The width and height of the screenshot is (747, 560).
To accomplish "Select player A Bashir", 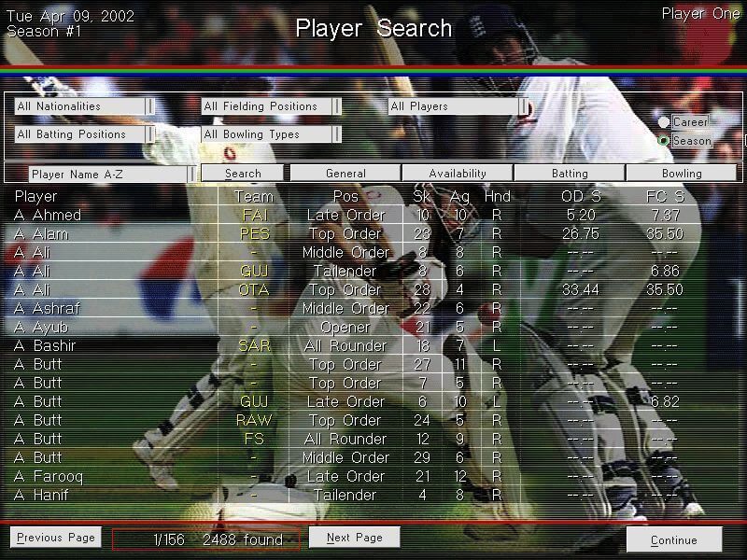I will point(45,345).
